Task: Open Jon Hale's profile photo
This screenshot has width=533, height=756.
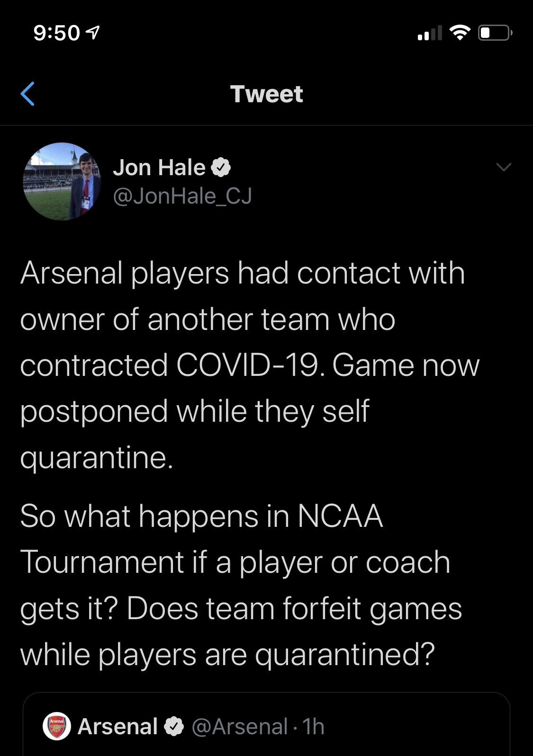Action: point(62,181)
